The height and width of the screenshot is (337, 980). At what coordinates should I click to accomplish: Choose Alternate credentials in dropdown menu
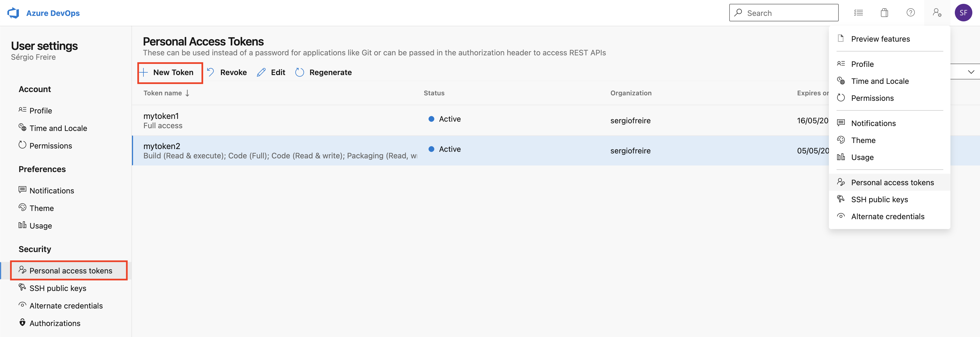point(889,217)
